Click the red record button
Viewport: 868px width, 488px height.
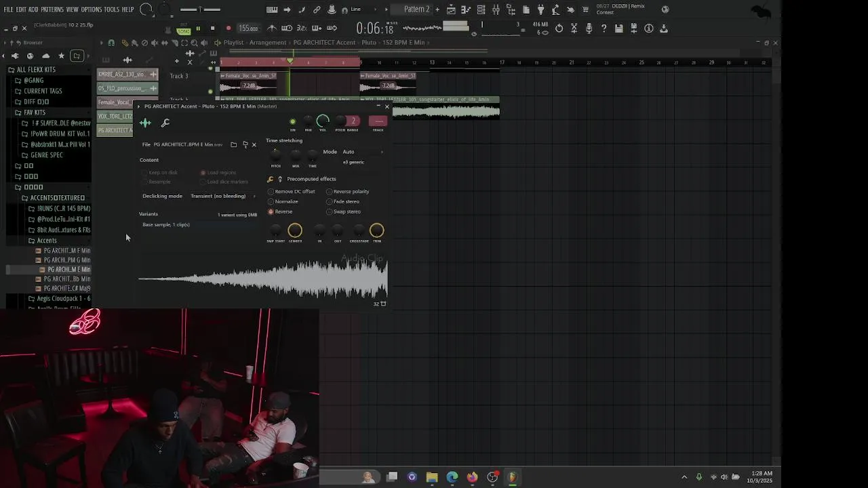pyautogui.click(x=229, y=28)
